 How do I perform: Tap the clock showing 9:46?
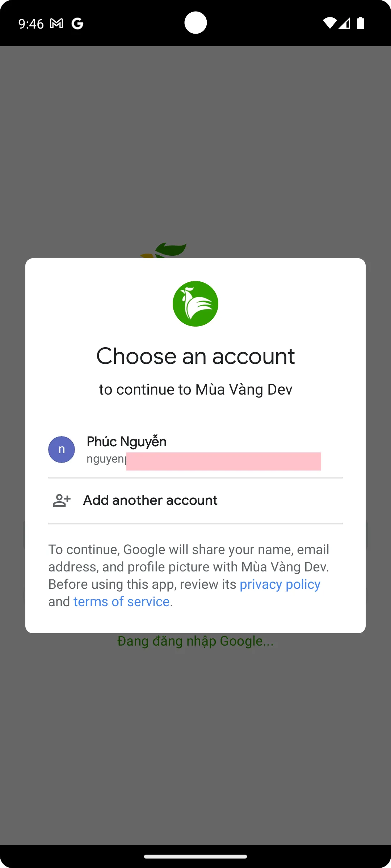pyautogui.click(x=30, y=23)
